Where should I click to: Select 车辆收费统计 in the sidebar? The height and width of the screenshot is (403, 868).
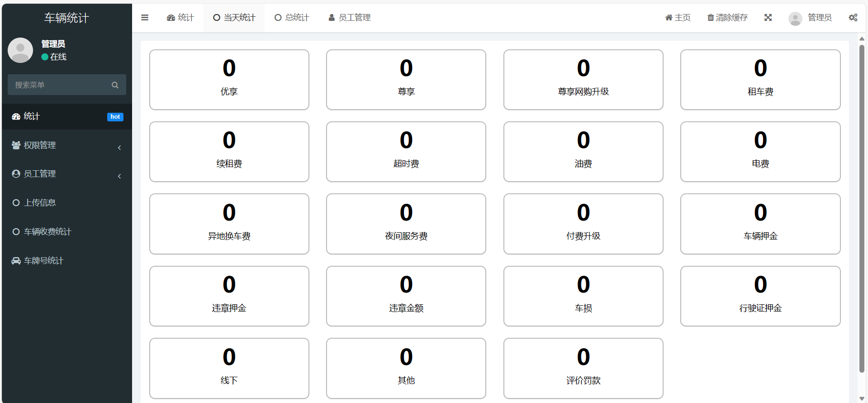[47, 232]
